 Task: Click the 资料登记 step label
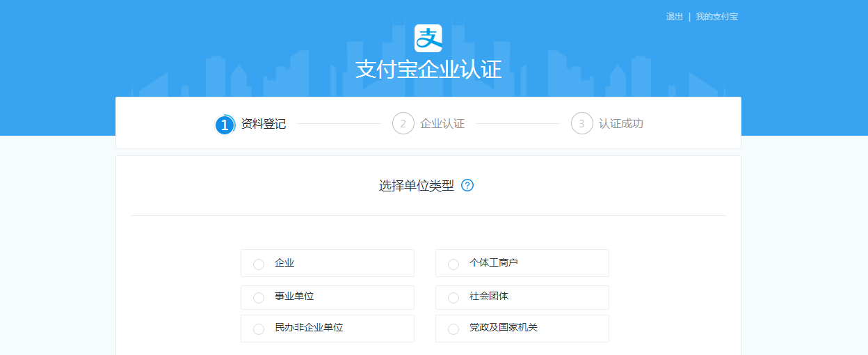(x=264, y=124)
